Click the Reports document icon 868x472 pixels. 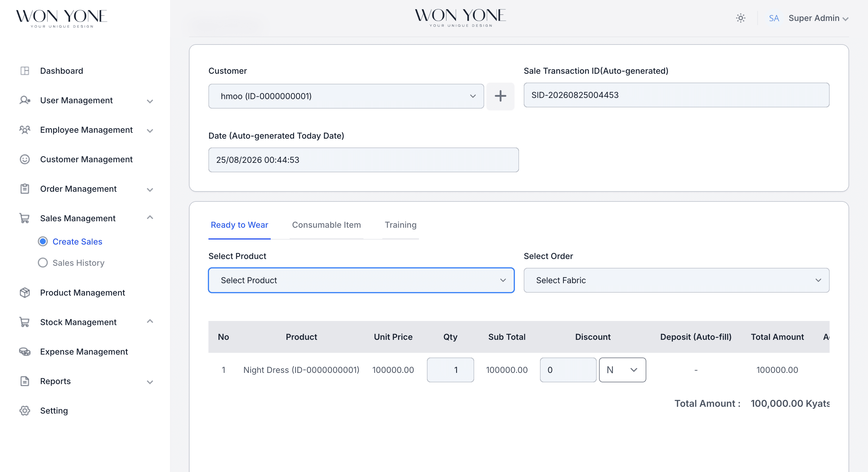25,381
